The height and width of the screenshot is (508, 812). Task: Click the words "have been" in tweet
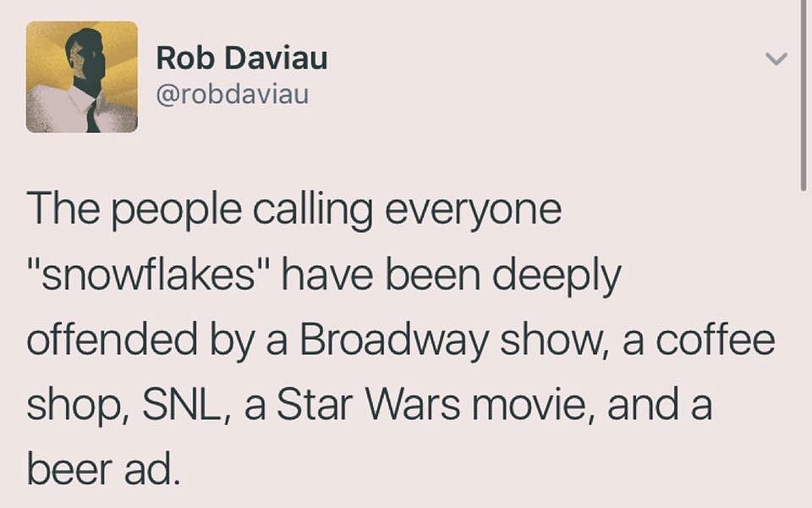pyautogui.click(x=381, y=274)
